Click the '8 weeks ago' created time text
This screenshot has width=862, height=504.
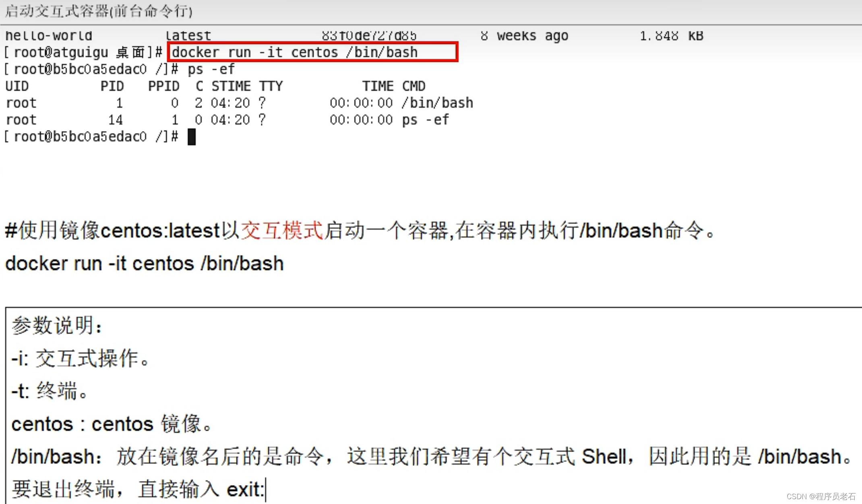tap(525, 36)
